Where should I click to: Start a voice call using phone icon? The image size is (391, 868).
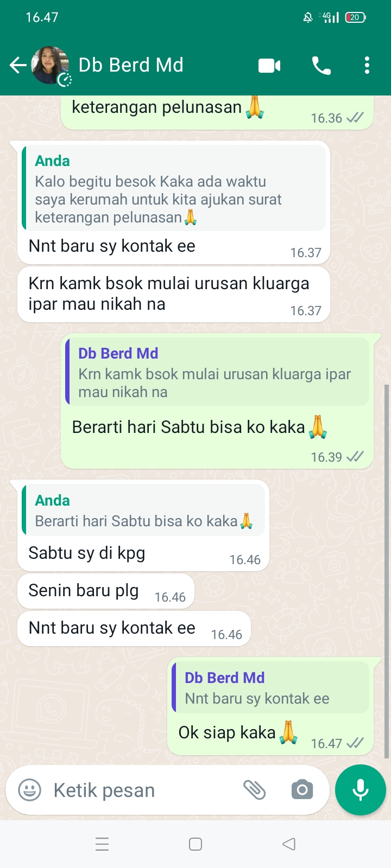coord(321,66)
